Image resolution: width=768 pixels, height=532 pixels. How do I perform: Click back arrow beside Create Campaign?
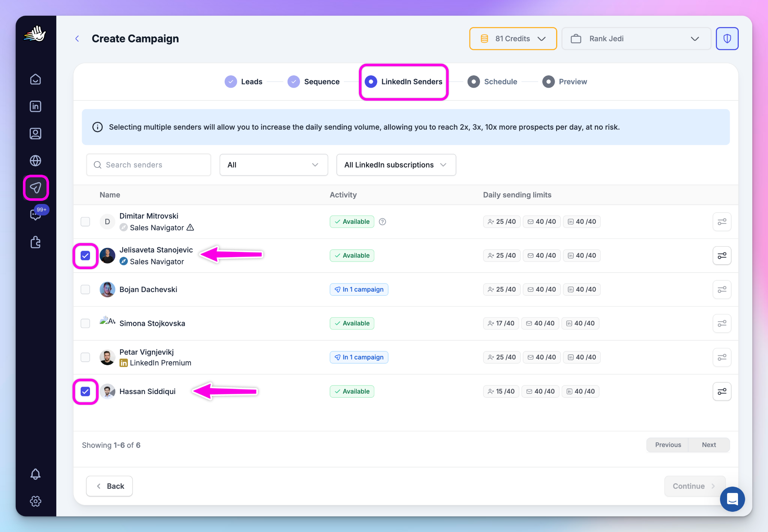77,39
